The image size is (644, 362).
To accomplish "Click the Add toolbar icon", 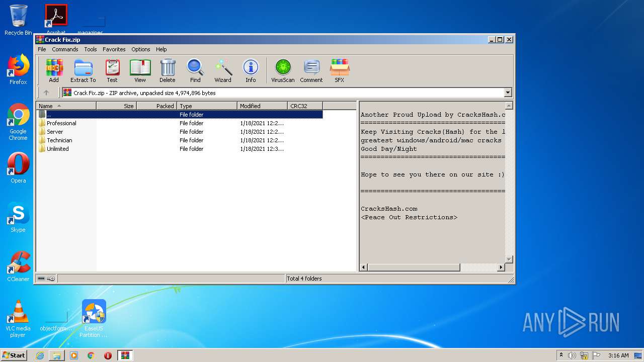I will (x=54, y=70).
